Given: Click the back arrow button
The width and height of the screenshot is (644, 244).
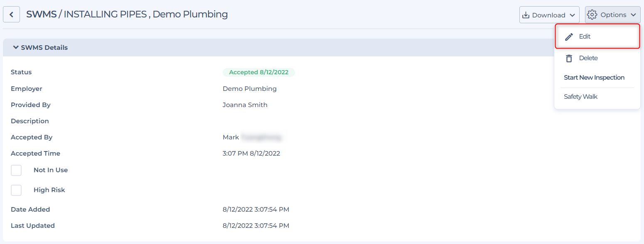Looking at the screenshot, I should [12, 15].
